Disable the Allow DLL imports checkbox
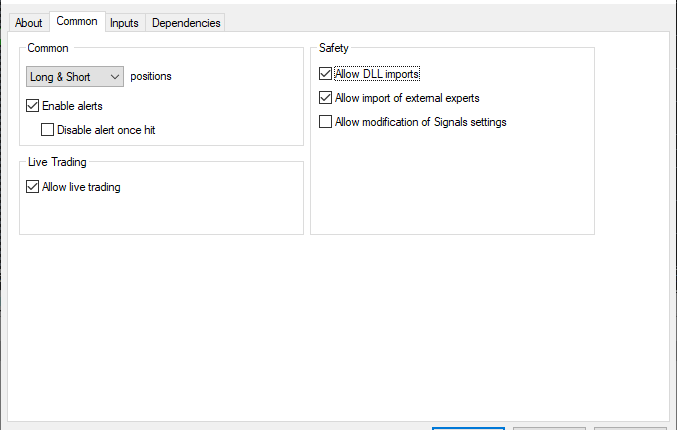The image size is (677, 430). [325, 74]
